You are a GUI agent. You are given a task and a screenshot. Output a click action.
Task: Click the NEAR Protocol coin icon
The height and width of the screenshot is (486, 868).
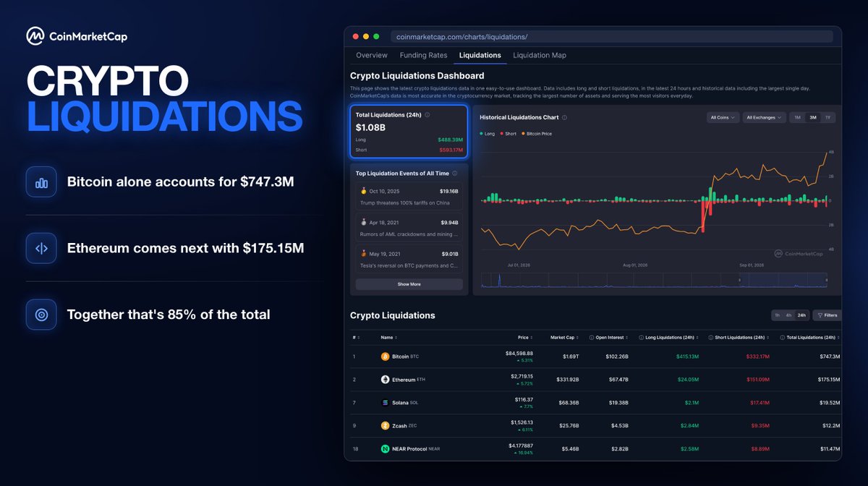pyautogui.click(x=385, y=449)
